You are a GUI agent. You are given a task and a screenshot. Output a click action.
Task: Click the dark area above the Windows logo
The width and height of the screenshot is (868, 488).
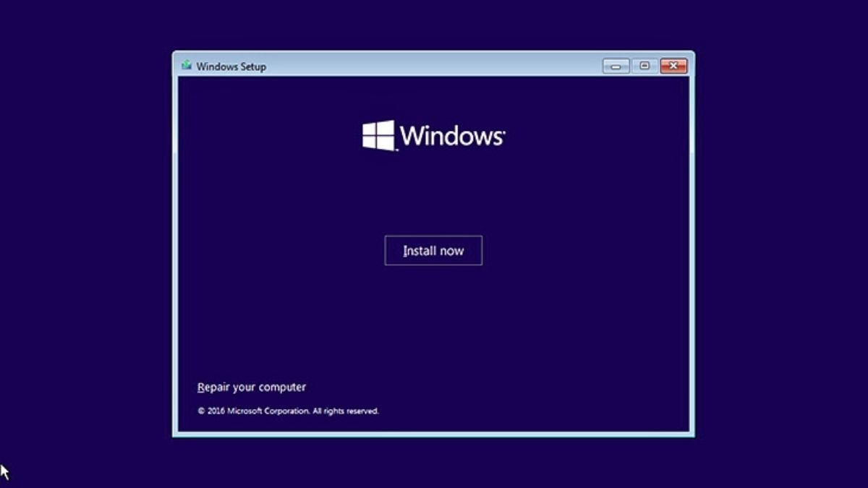[x=433, y=98]
